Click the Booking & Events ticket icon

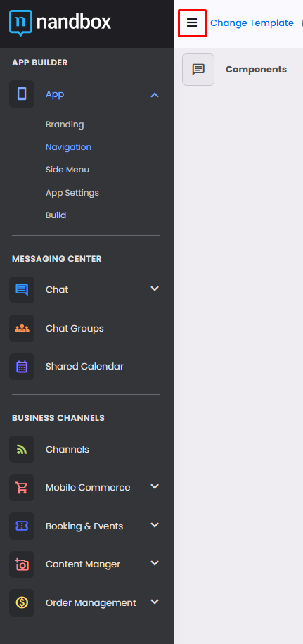point(22,526)
